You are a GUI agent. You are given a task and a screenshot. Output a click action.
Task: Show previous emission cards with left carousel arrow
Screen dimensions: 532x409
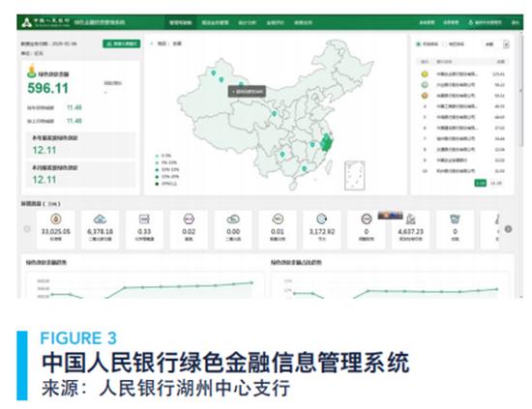[27, 229]
